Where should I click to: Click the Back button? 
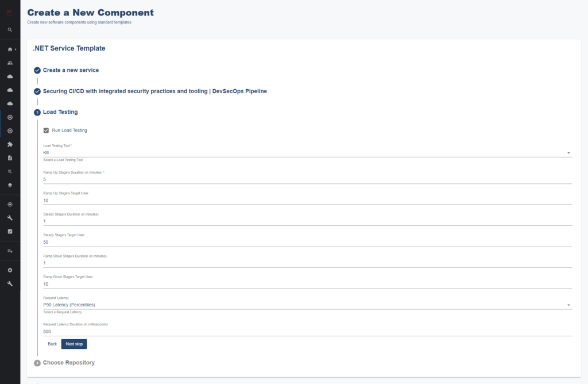coord(52,344)
